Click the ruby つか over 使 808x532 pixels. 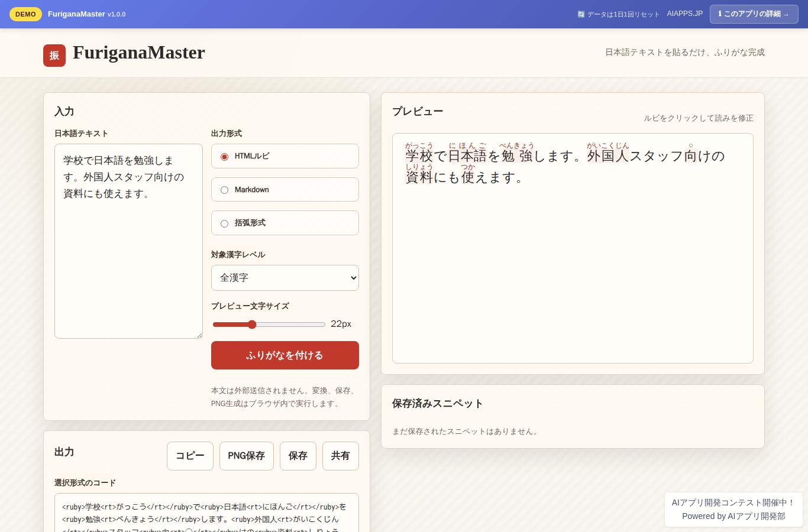point(468,167)
